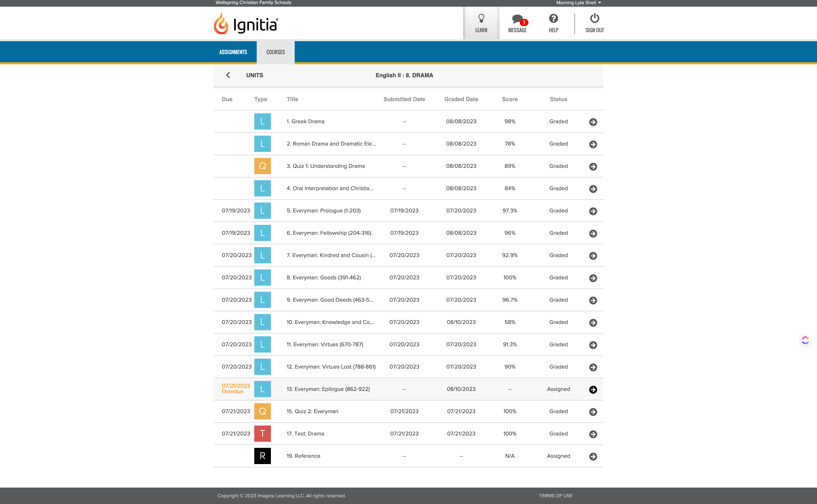Click the 58% score cell
817x504 pixels.
510,322
